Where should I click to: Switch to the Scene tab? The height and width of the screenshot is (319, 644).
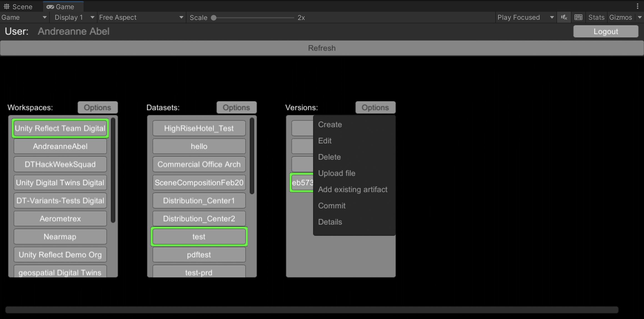pos(18,7)
